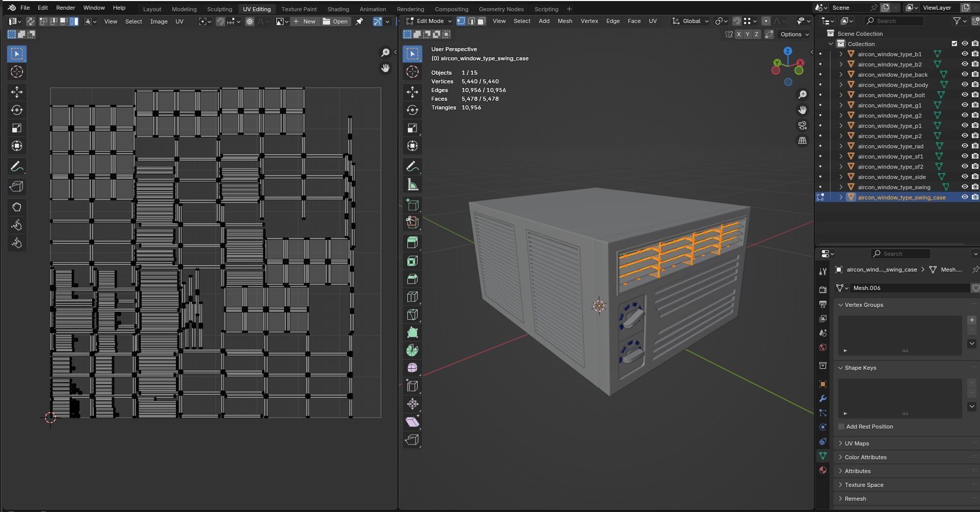Select the Poly Build tool
This screenshot has height=512, width=980.
[412, 332]
